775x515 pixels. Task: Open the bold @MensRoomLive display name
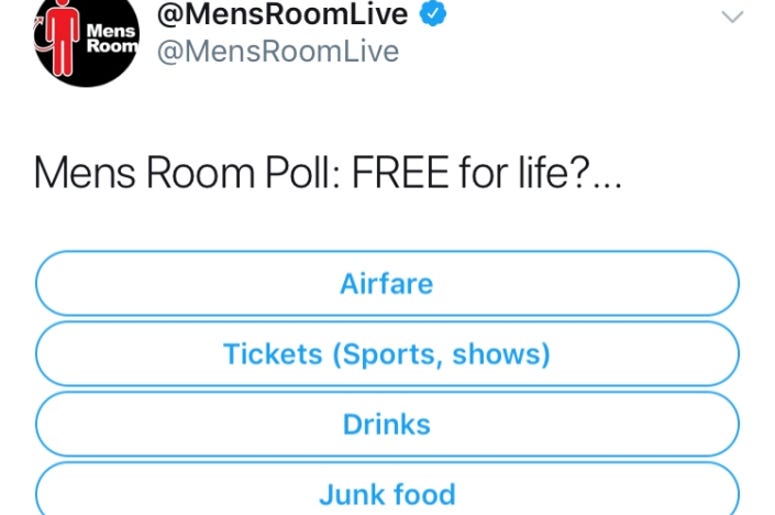(282, 13)
